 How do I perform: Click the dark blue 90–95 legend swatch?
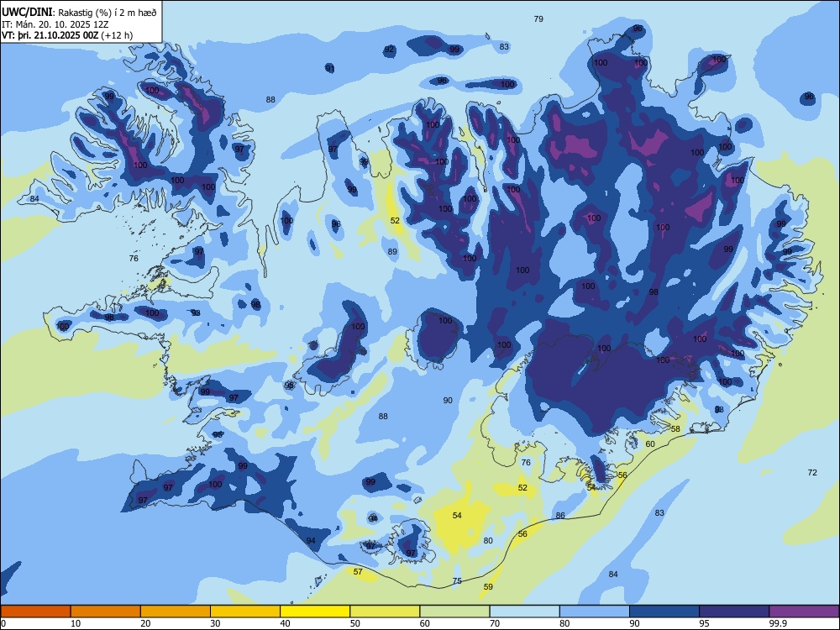point(664,612)
